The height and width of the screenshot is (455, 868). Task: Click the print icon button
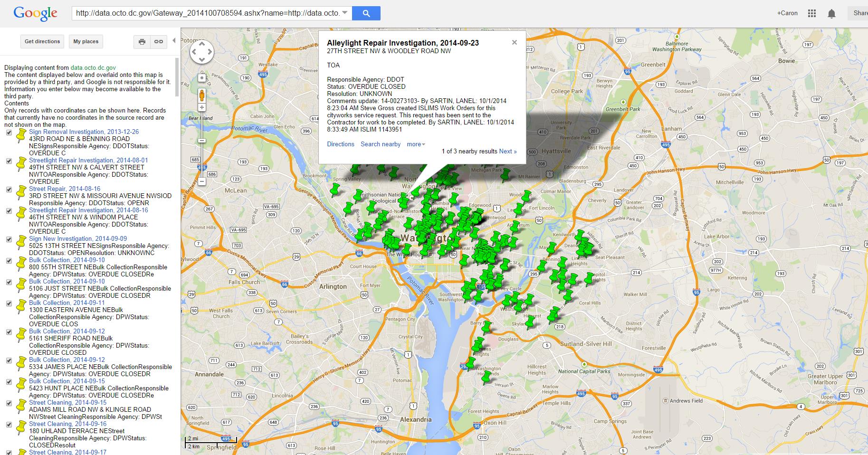click(142, 41)
